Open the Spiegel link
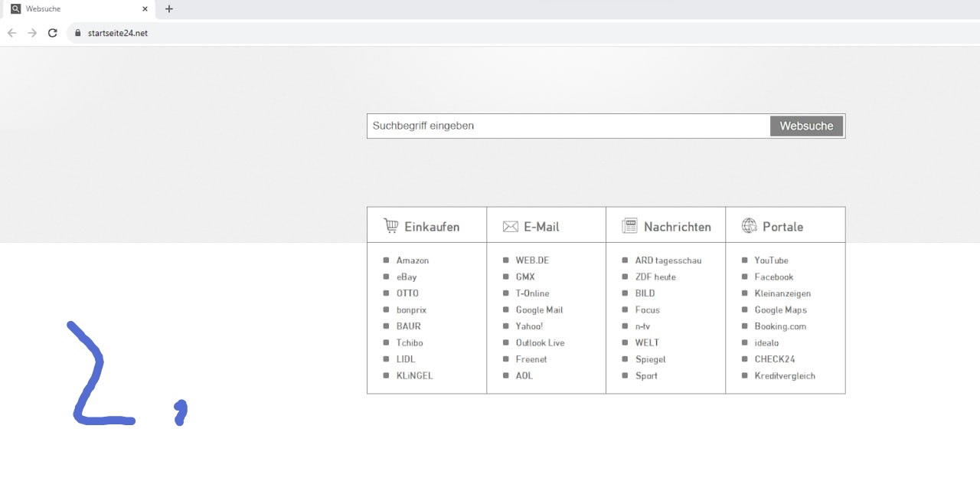The height and width of the screenshot is (491, 980). (x=650, y=359)
